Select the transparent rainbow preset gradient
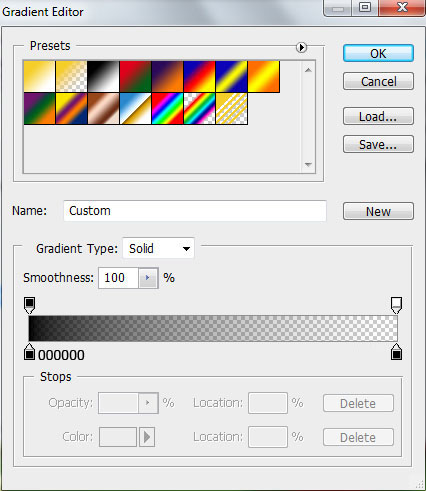The image size is (426, 491). click(199, 109)
